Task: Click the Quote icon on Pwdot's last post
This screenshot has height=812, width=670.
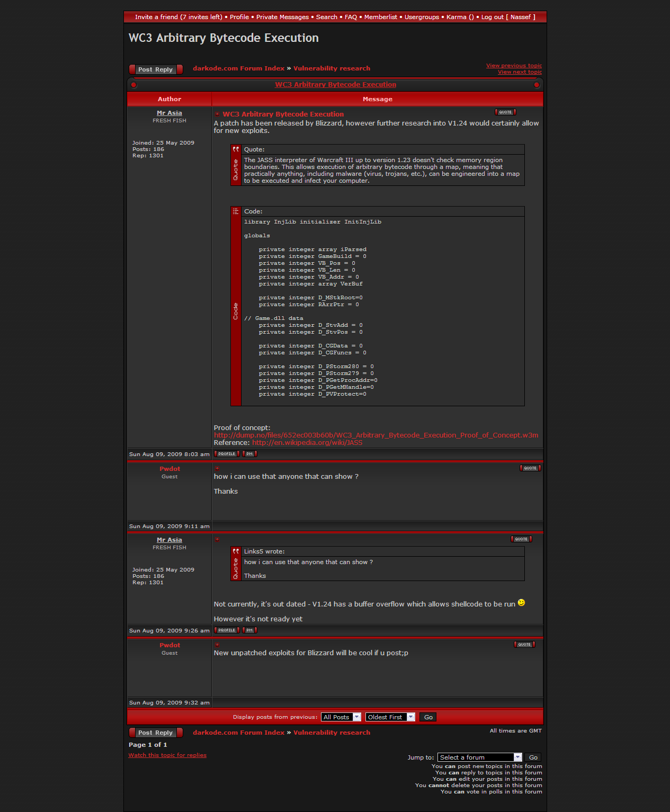Action: (524, 645)
